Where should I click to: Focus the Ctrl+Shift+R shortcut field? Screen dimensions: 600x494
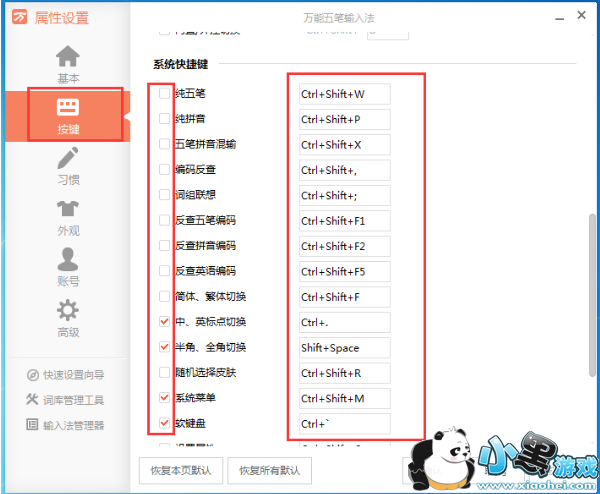click(344, 373)
